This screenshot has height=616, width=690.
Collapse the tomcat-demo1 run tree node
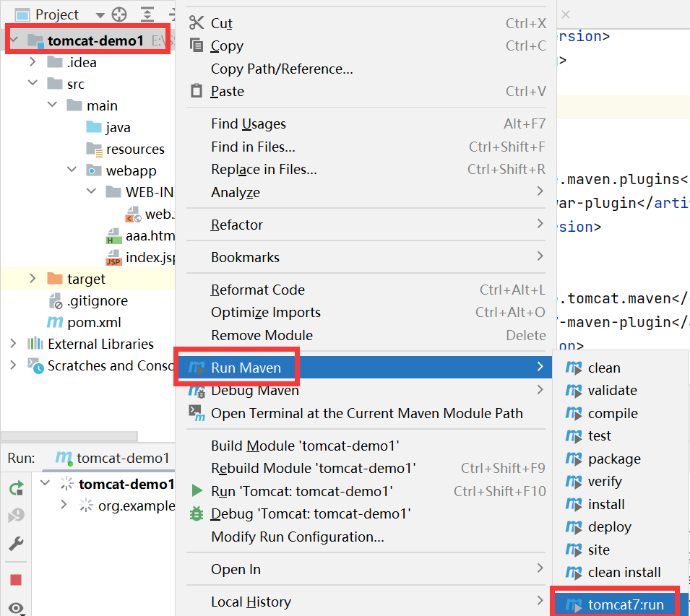45,483
